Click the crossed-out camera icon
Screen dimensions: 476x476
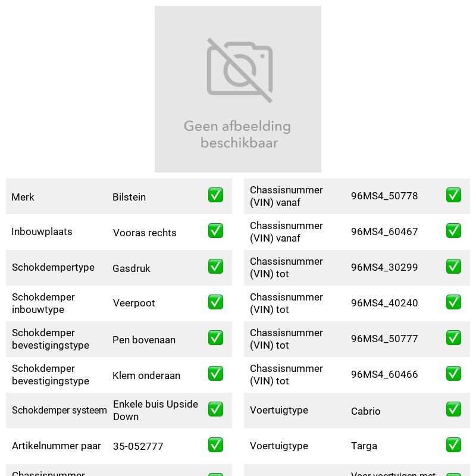(240, 70)
